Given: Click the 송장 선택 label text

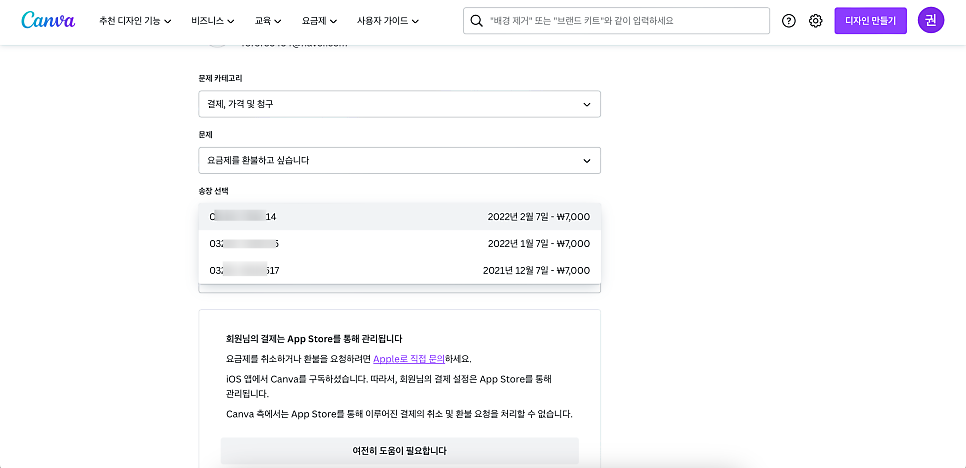Looking at the screenshot, I should coord(213,191).
